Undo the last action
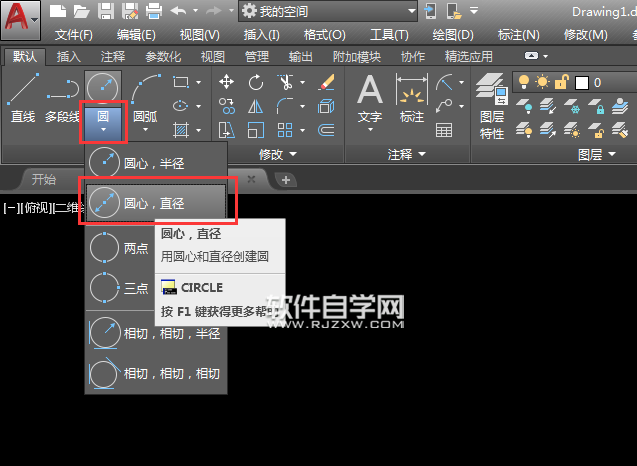637x466 pixels. (178, 11)
